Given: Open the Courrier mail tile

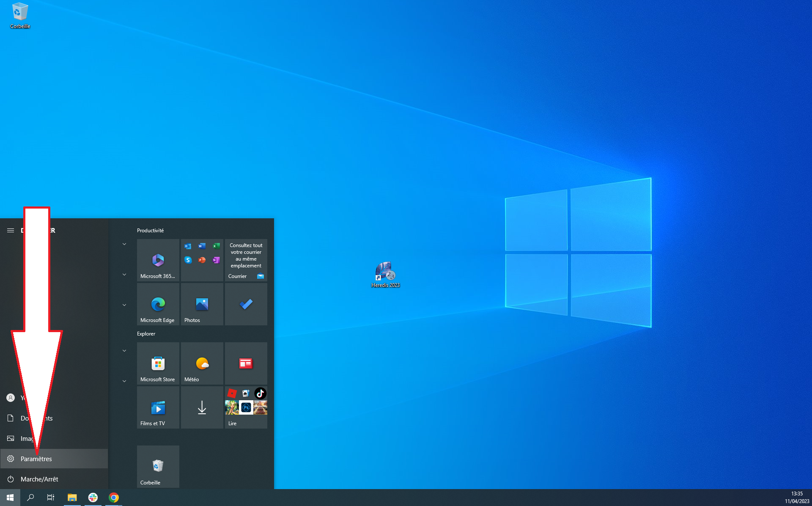Looking at the screenshot, I should point(246,260).
